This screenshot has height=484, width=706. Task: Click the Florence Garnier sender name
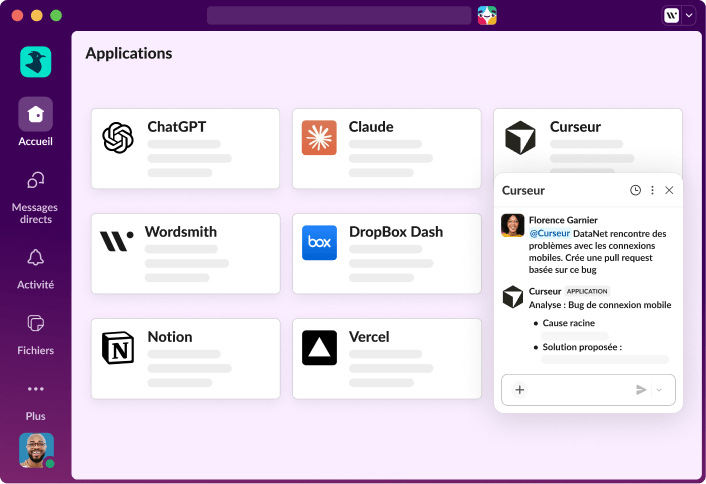(x=563, y=220)
